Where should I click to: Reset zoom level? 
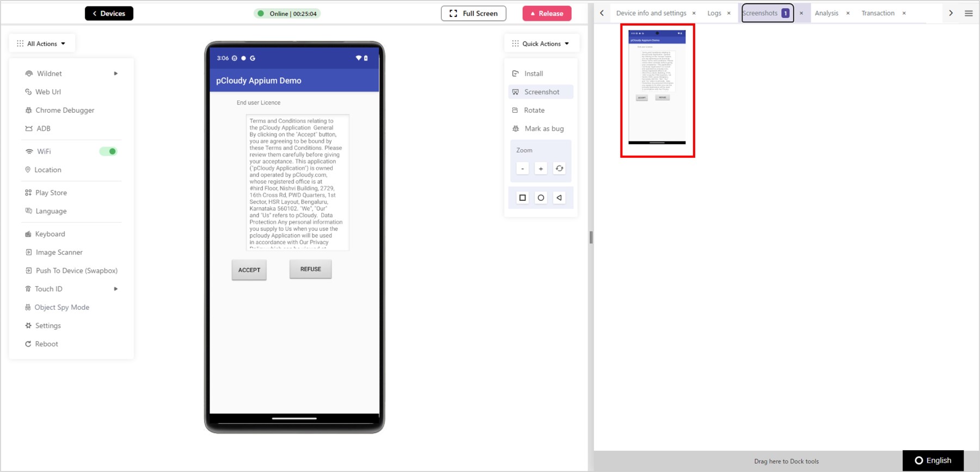point(559,169)
